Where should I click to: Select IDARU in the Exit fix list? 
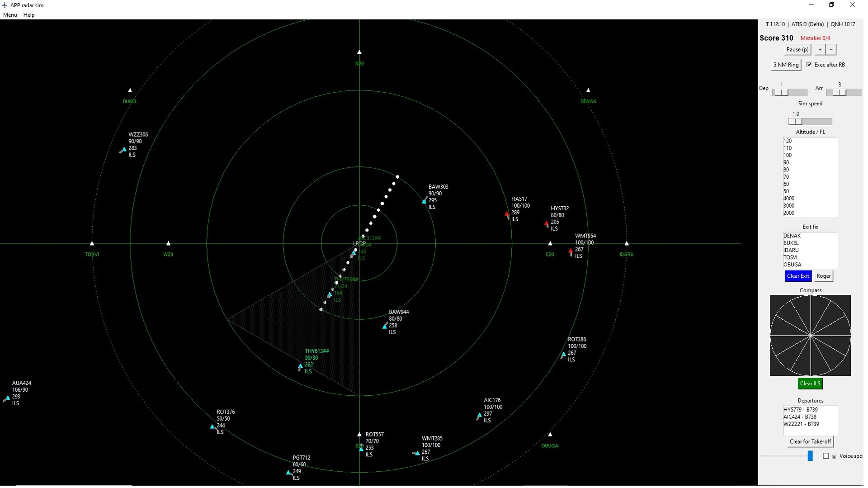tap(791, 250)
